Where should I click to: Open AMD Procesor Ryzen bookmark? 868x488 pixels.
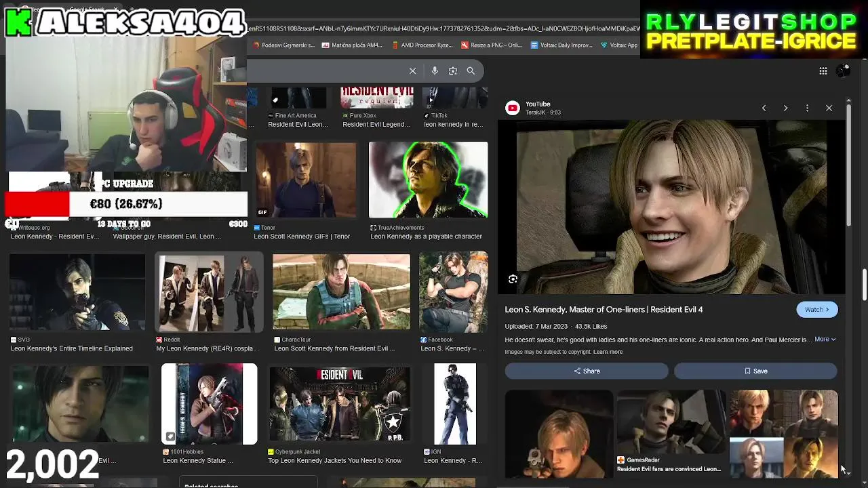coord(422,45)
